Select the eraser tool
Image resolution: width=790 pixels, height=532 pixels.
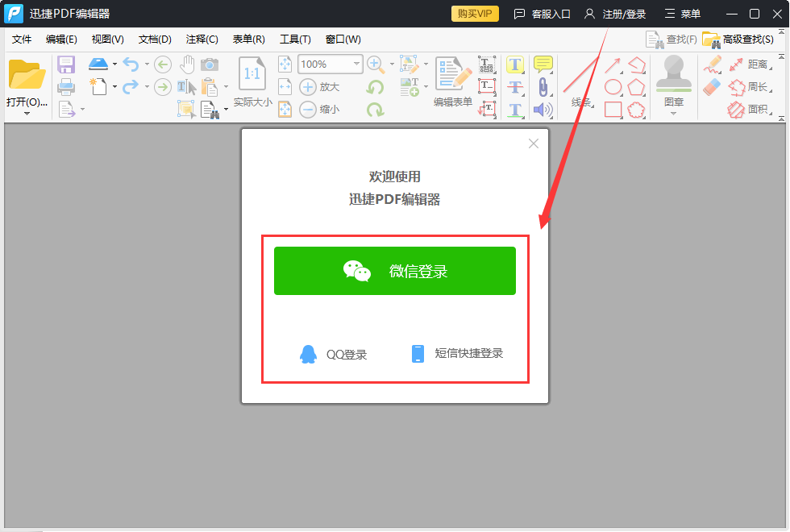pyautogui.click(x=712, y=87)
